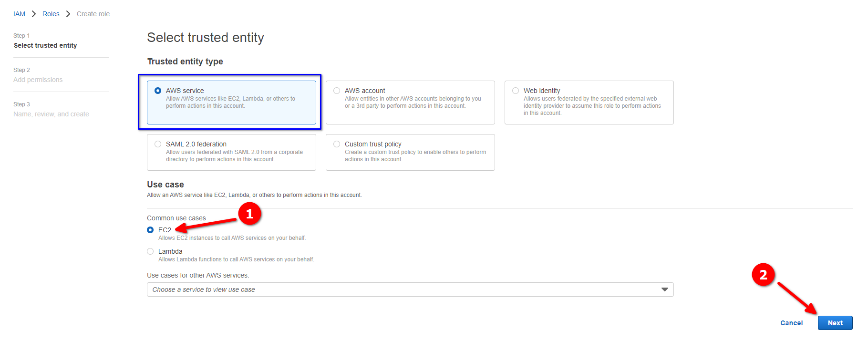Click the SAML 2.0 federation description text
Viewport: 868px width, 341px height.
click(234, 155)
